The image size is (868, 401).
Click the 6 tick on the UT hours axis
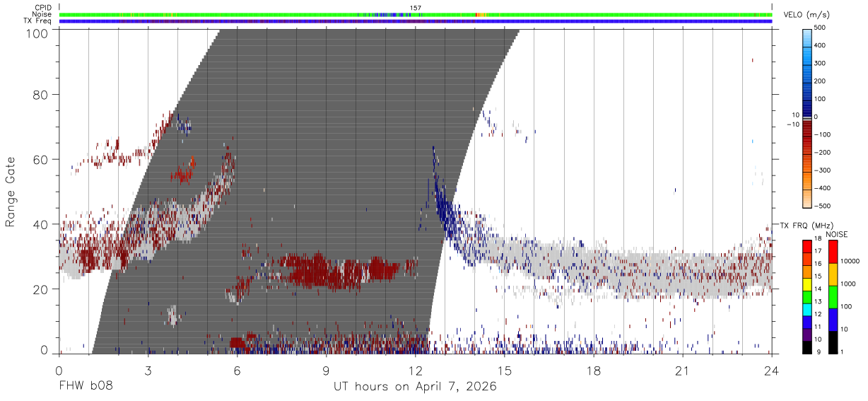pyautogui.click(x=237, y=371)
